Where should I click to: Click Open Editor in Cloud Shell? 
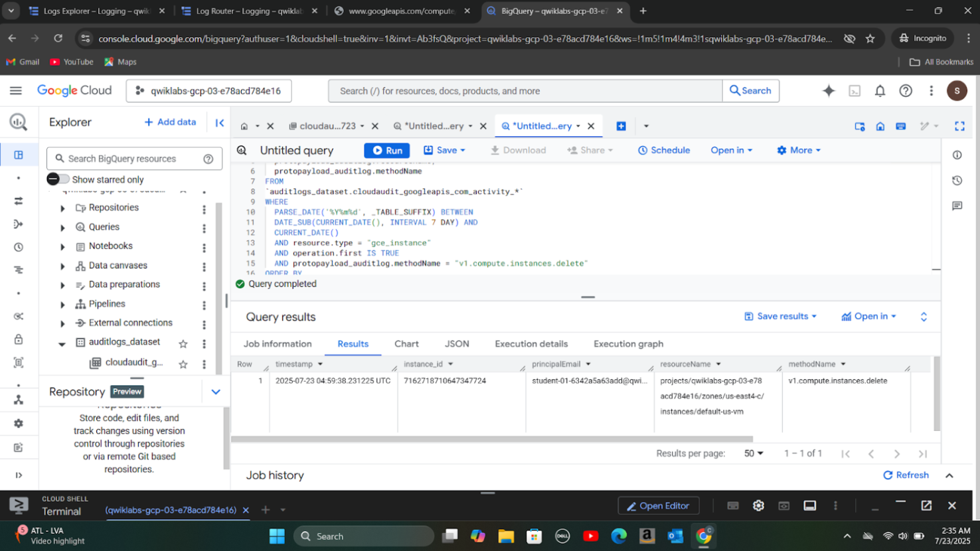coord(658,506)
